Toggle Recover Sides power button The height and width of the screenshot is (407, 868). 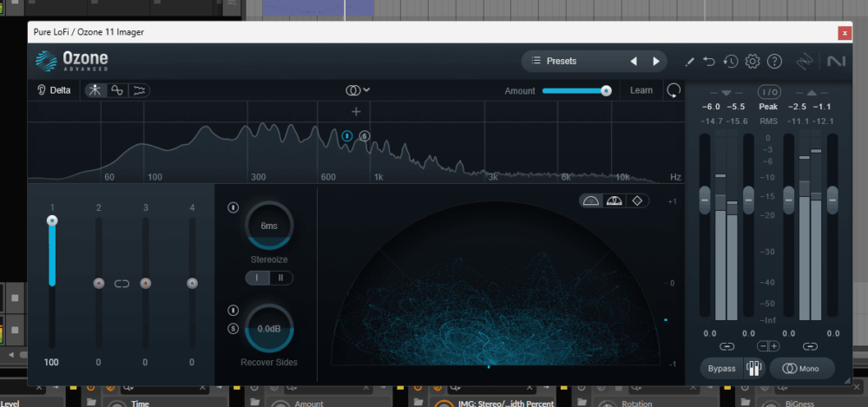(233, 310)
